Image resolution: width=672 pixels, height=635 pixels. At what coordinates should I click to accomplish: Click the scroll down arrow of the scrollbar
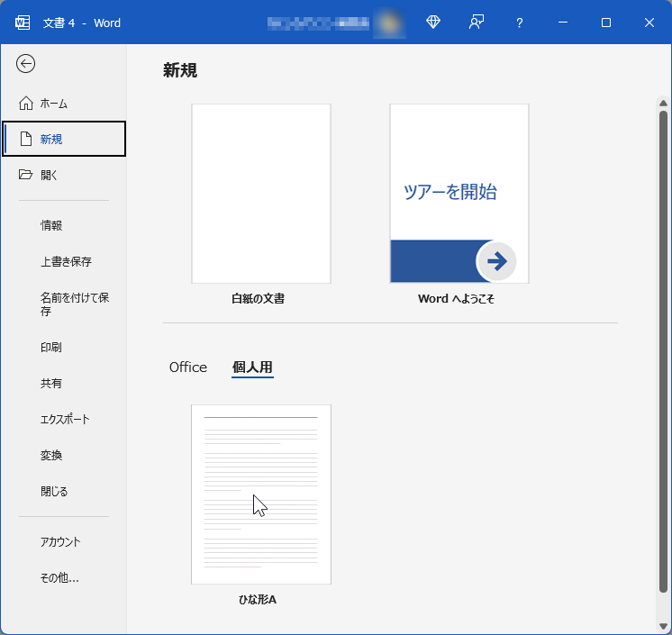pyautogui.click(x=663, y=626)
